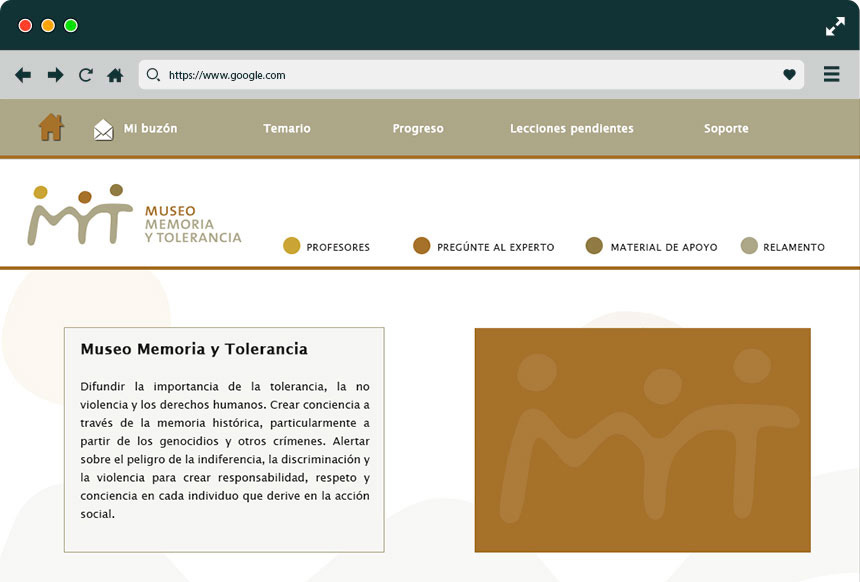Reload the page with the refresh icon
The width and height of the screenshot is (860, 582).
point(86,75)
